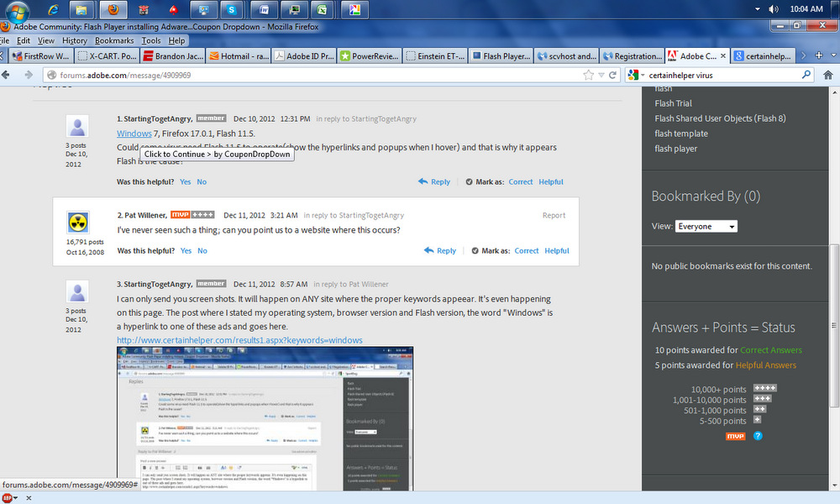Click the Windows hyperlink in post 1
Screen dimensions: 840x504
134,134
